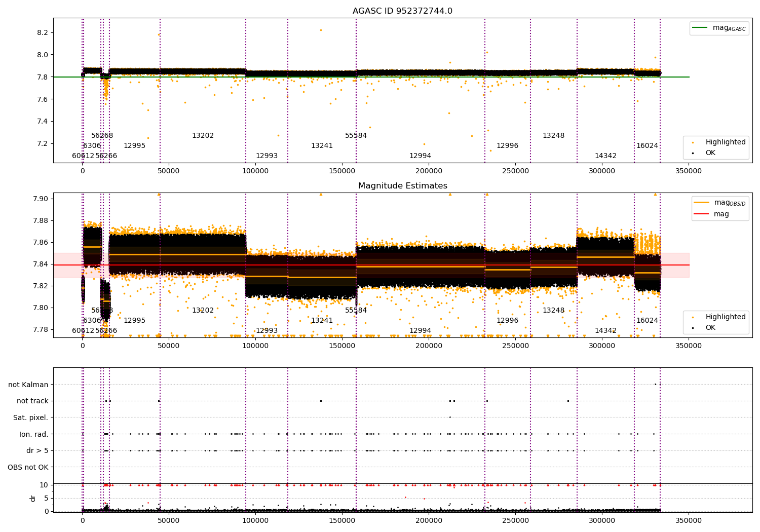
Task: Click OBSID label 12994 in the middle plot
Action: click(x=421, y=331)
